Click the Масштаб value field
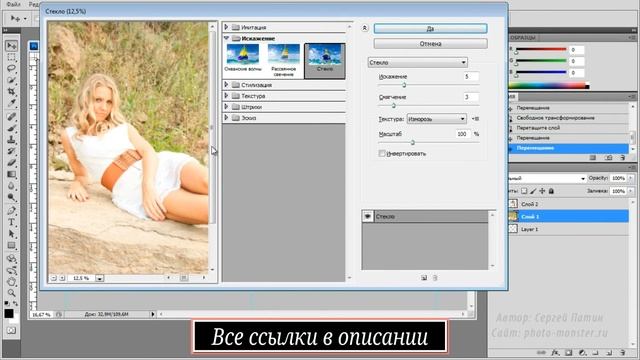 point(463,133)
